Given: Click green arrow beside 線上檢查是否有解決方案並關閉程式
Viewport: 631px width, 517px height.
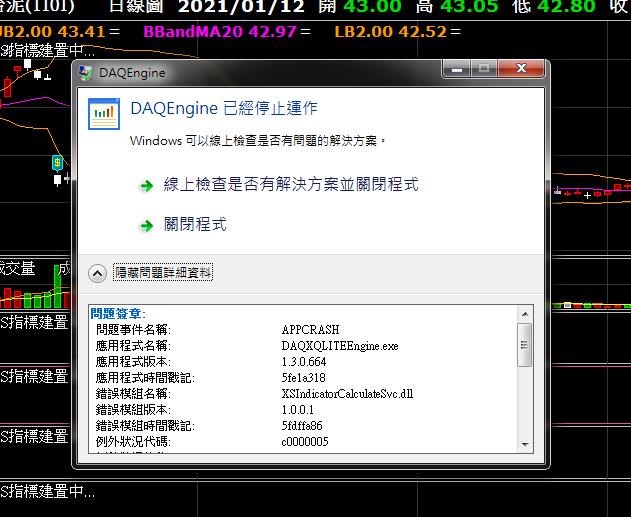Looking at the screenshot, I should point(146,185).
